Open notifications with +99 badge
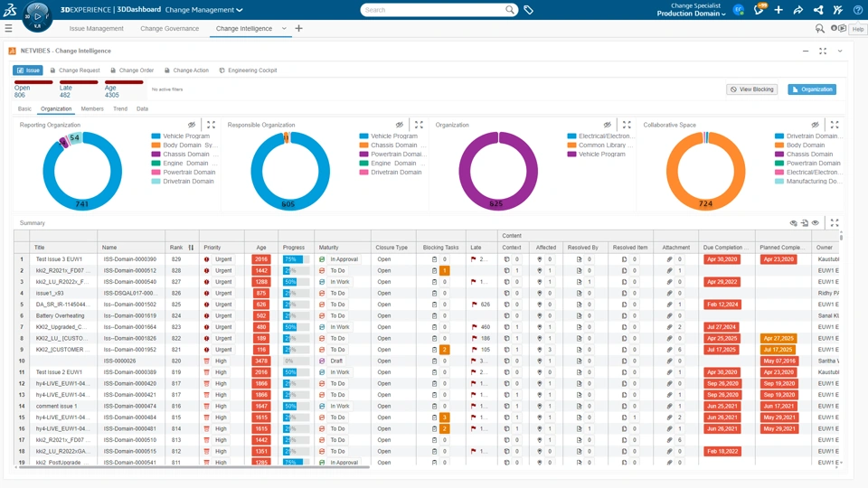This screenshot has height=488, width=868. [759, 10]
